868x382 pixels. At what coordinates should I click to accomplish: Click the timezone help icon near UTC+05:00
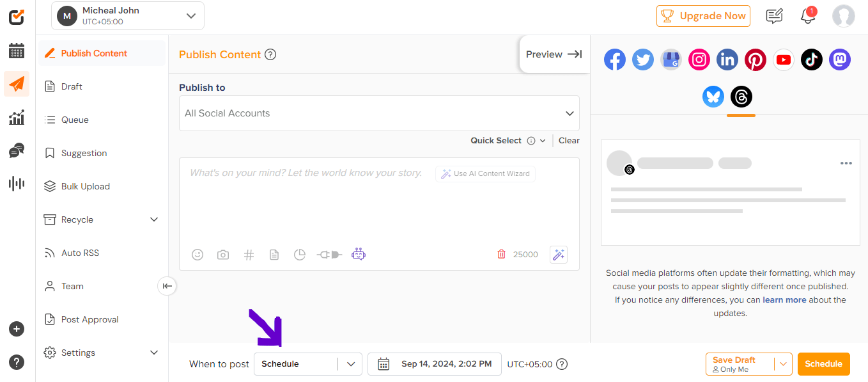(562, 364)
